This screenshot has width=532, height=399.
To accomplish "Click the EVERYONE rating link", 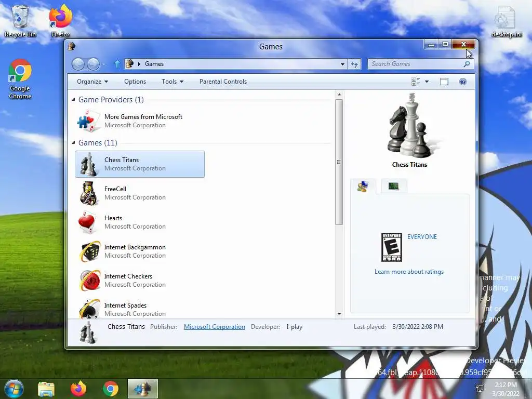I will point(422,237).
